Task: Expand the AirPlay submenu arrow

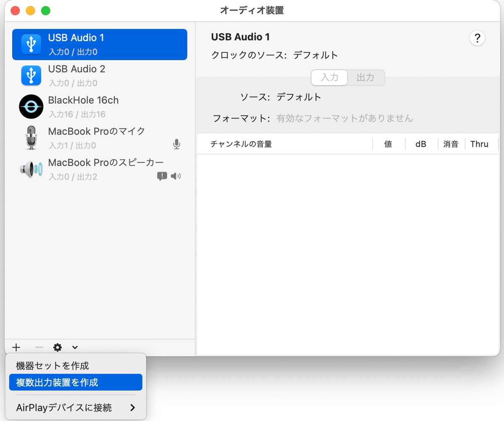Action: 132,408
